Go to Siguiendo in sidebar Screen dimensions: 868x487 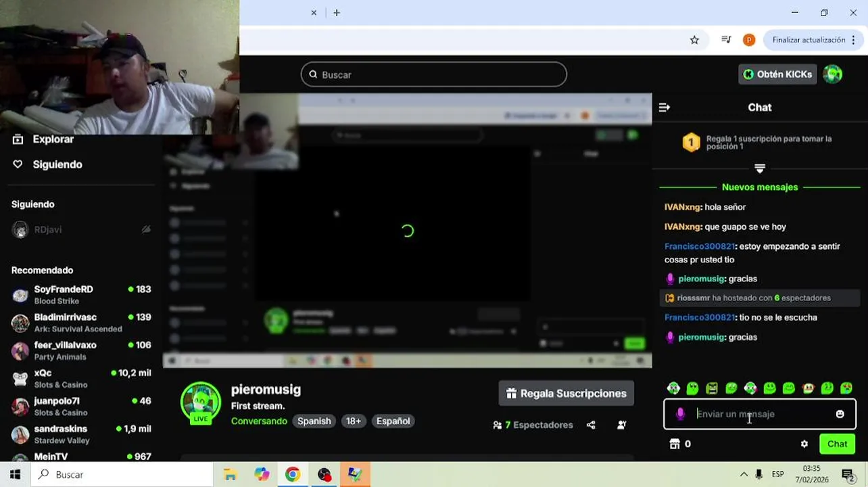tap(47, 164)
